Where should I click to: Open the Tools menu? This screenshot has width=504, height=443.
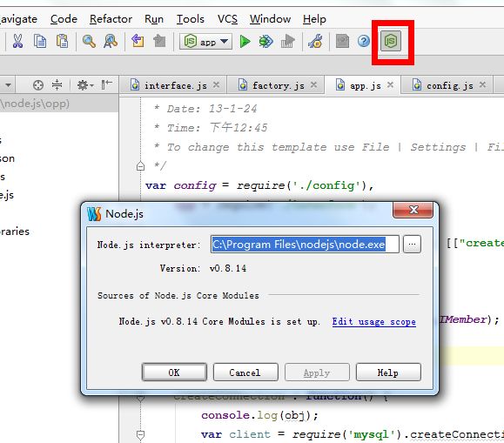[191, 19]
